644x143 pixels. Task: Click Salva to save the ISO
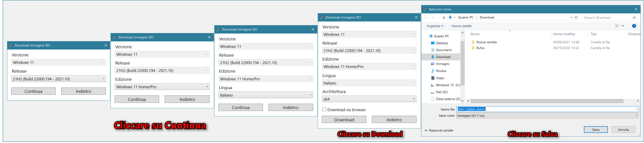pos(596,130)
